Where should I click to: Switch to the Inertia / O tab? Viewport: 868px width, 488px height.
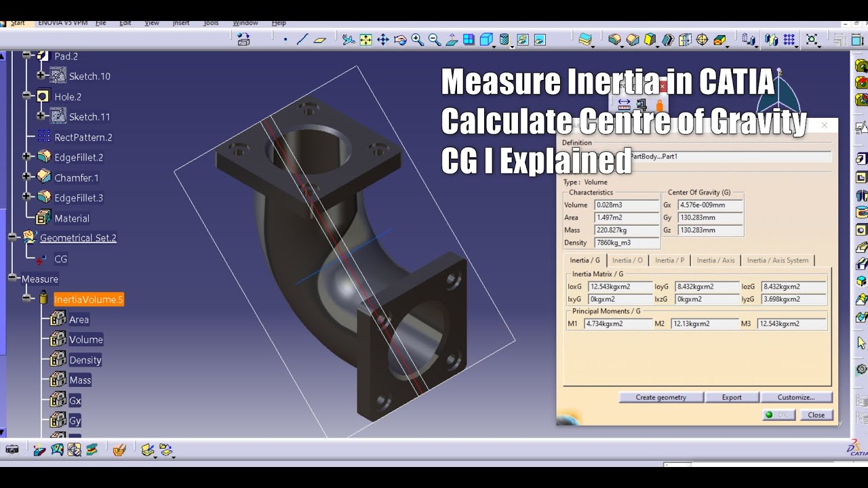[x=627, y=260]
